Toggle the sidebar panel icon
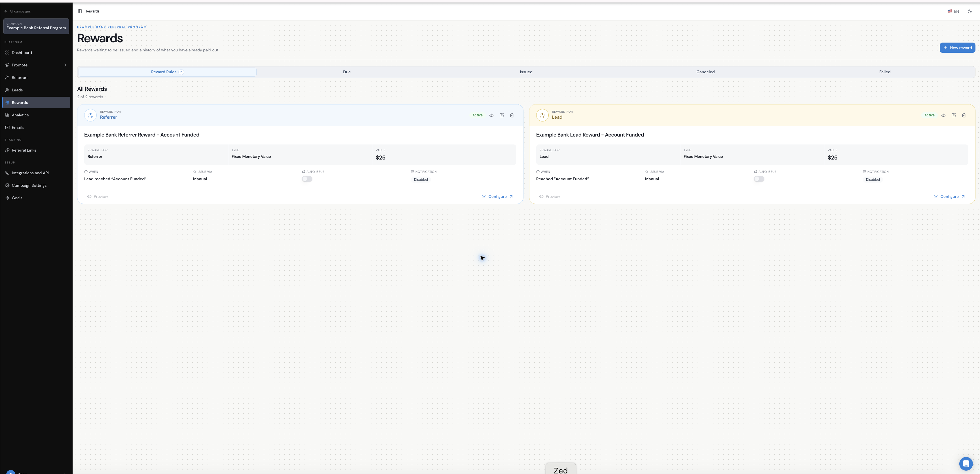Image resolution: width=980 pixels, height=474 pixels. pos(80,11)
